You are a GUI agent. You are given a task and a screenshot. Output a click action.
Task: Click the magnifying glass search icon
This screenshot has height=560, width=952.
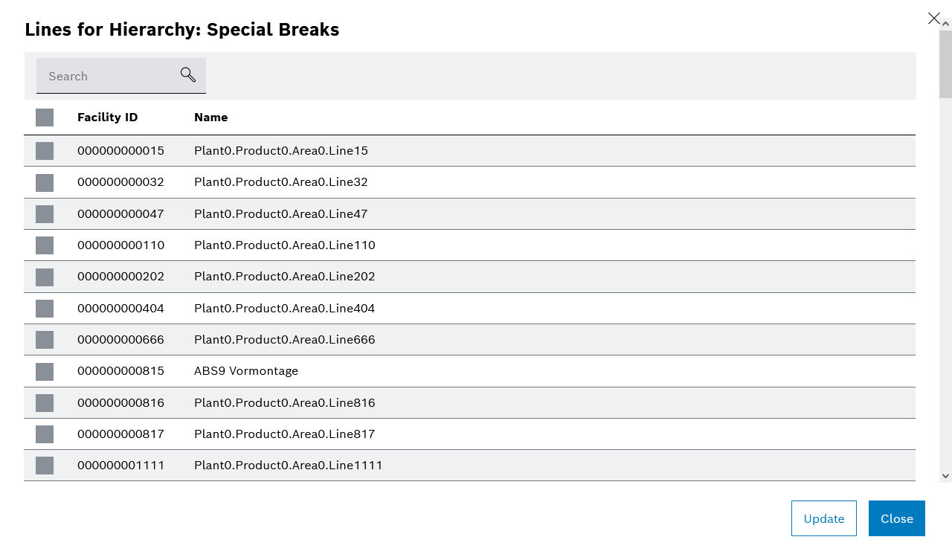[x=187, y=74]
